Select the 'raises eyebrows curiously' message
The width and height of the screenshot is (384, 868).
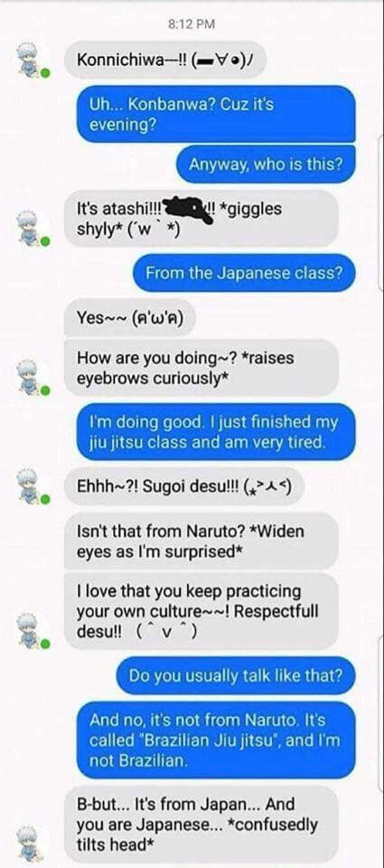pyautogui.click(x=201, y=368)
